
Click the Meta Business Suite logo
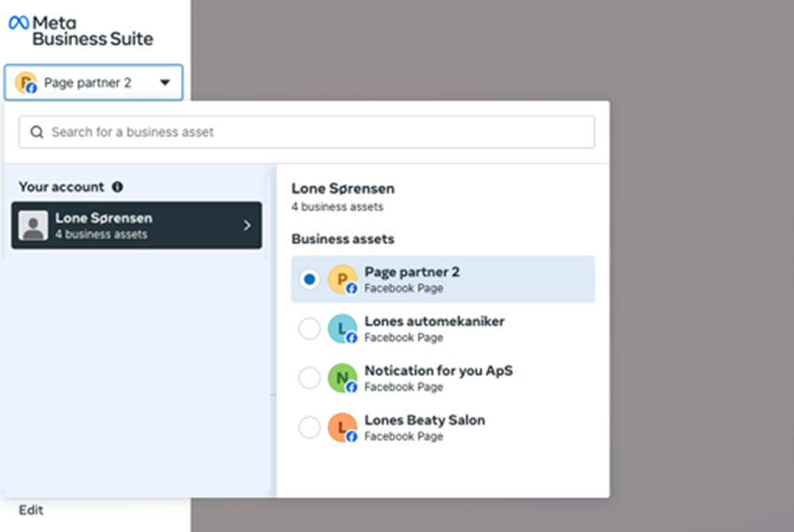point(81,31)
